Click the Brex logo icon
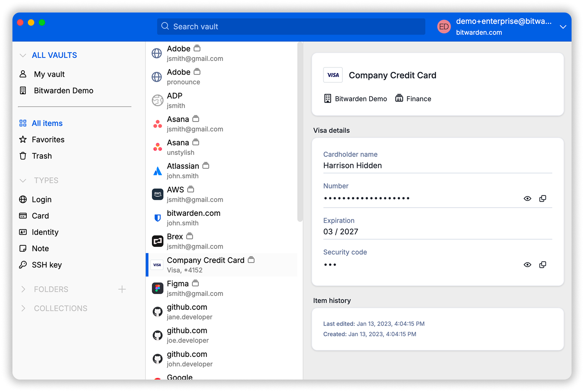584x392 pixels. pos(158,241)
